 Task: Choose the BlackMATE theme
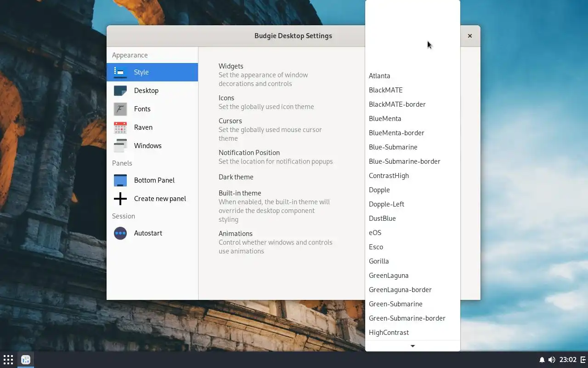pyautogui.click(x=413, y=90)
